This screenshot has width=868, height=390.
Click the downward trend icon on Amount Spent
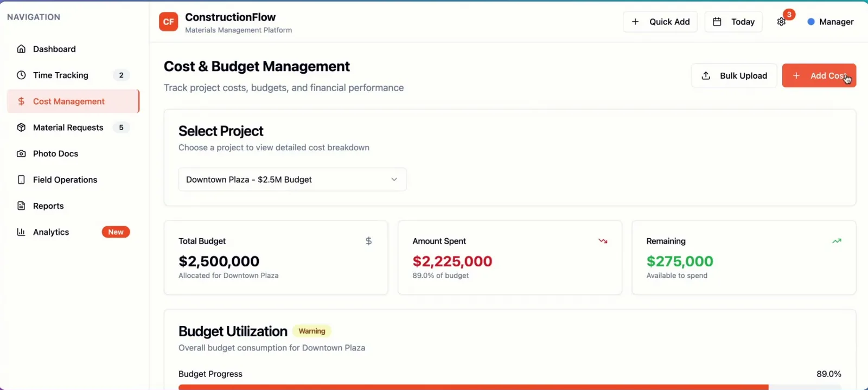click(603, 241)
